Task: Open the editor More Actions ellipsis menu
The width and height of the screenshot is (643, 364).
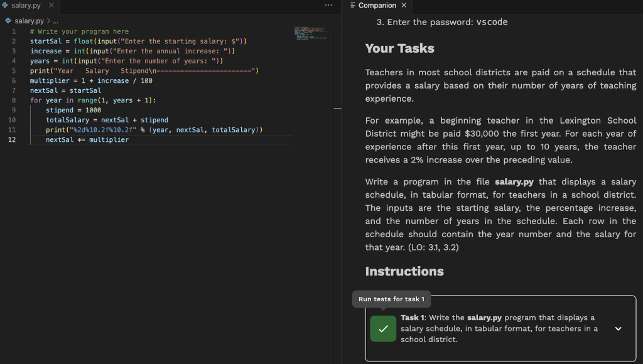Action: coord(328,6)
